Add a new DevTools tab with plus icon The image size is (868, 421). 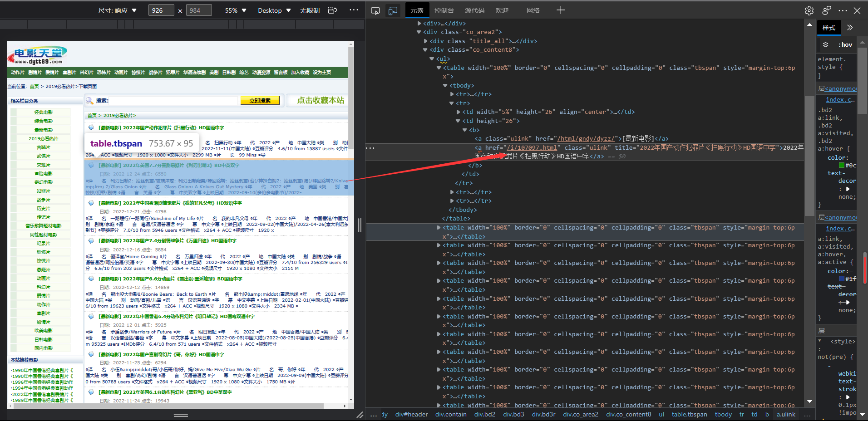[561, 10]
